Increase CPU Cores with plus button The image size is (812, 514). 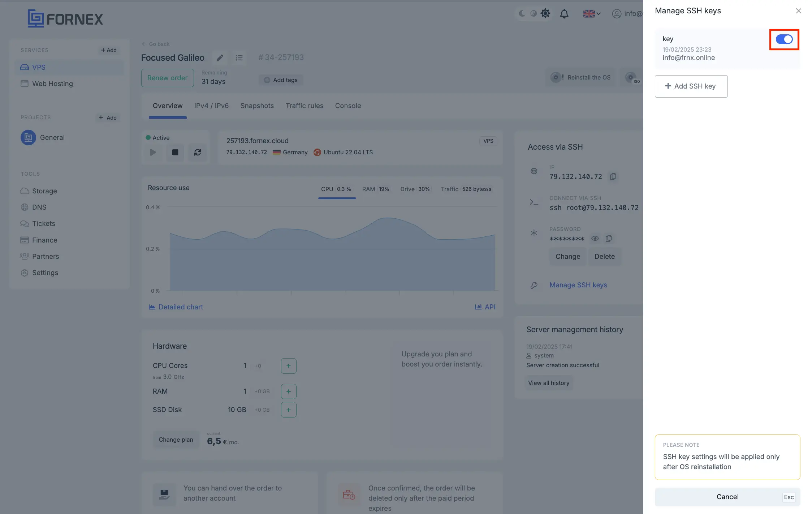[x=289, y=366]
